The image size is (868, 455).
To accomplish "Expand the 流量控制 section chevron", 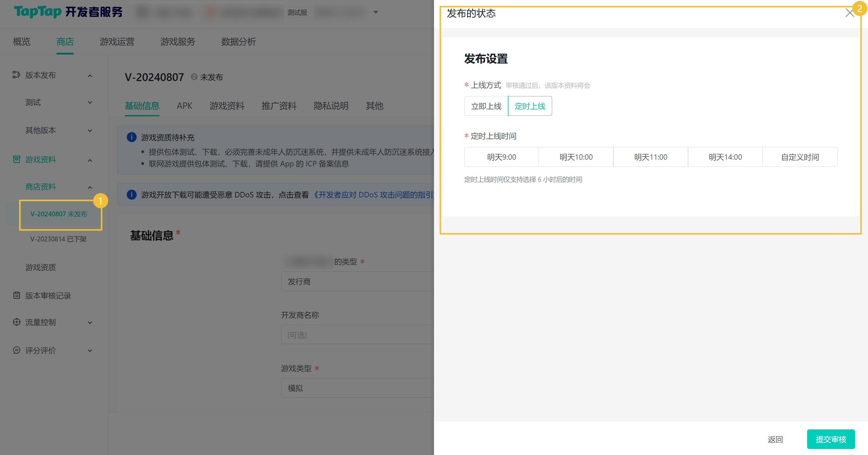I will (90, 323).
